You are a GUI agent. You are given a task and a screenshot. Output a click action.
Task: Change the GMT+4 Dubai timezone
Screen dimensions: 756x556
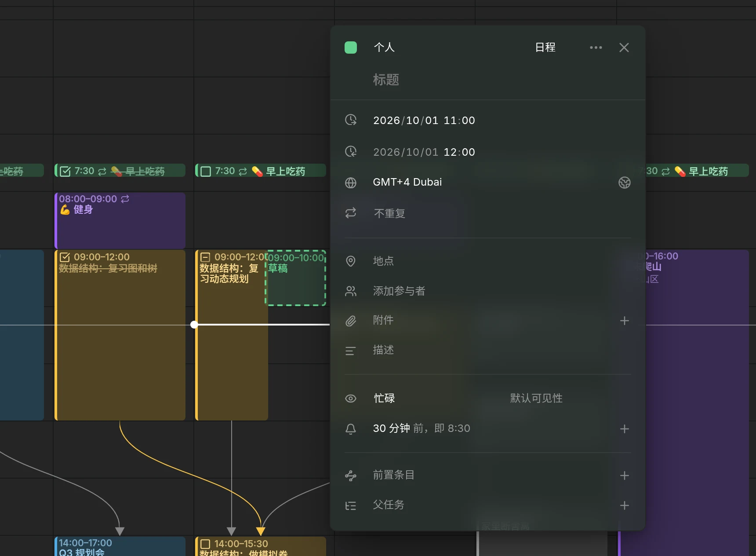click(407, 182)
